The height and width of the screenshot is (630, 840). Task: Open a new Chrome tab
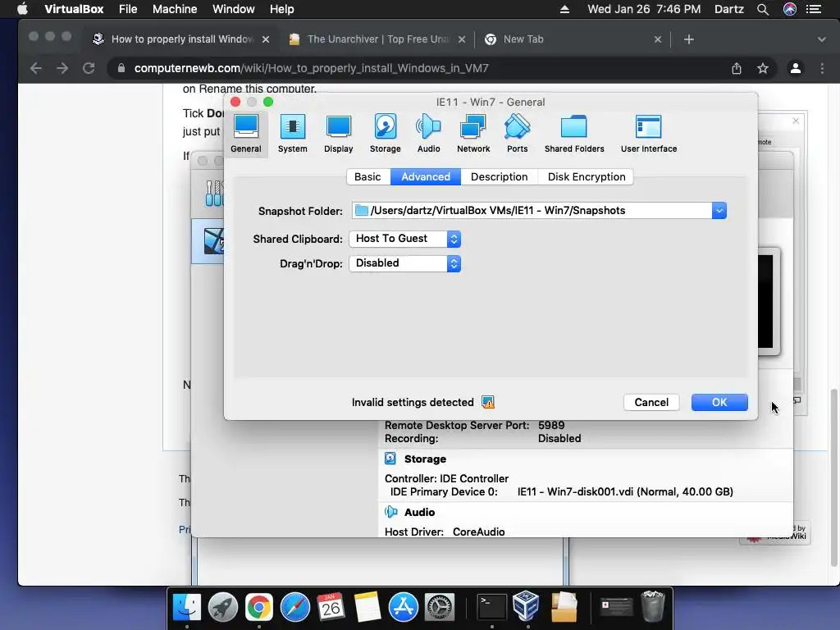coord(689,39)
